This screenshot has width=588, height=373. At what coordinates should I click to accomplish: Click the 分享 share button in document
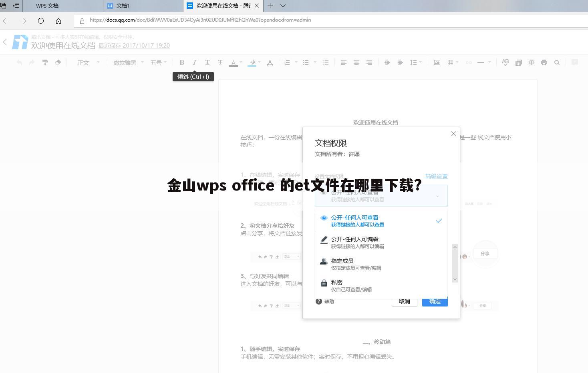click(x=485, y=254)
